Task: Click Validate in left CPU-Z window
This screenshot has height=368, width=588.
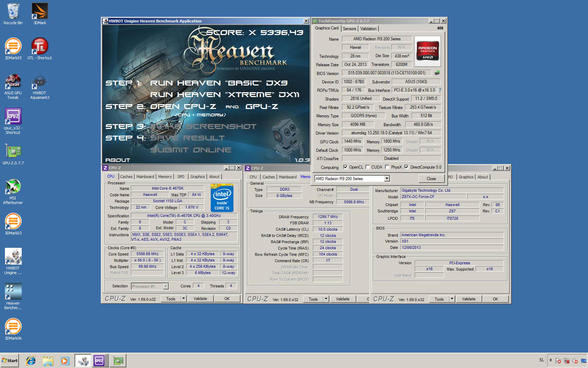Action: (200, 299)
